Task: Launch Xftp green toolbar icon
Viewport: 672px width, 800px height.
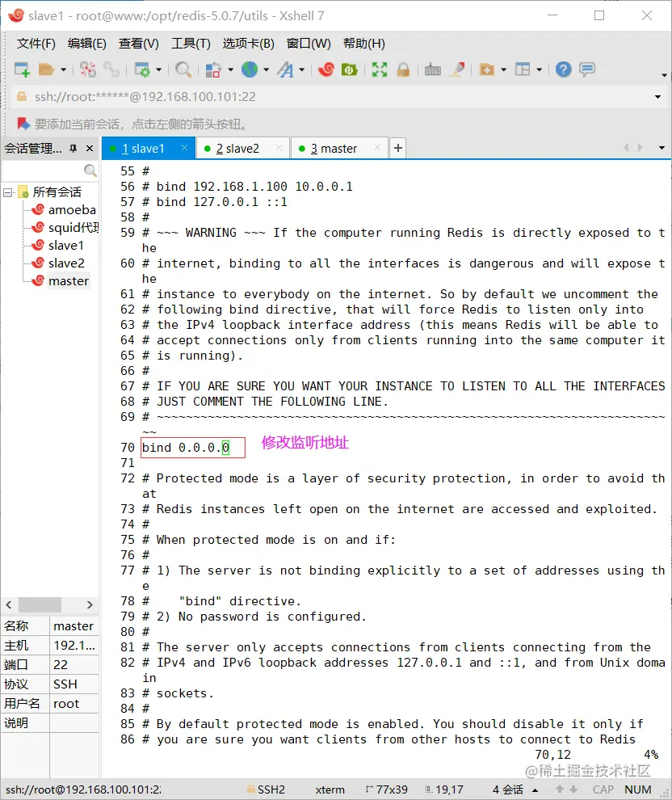Action: point(349,69)
